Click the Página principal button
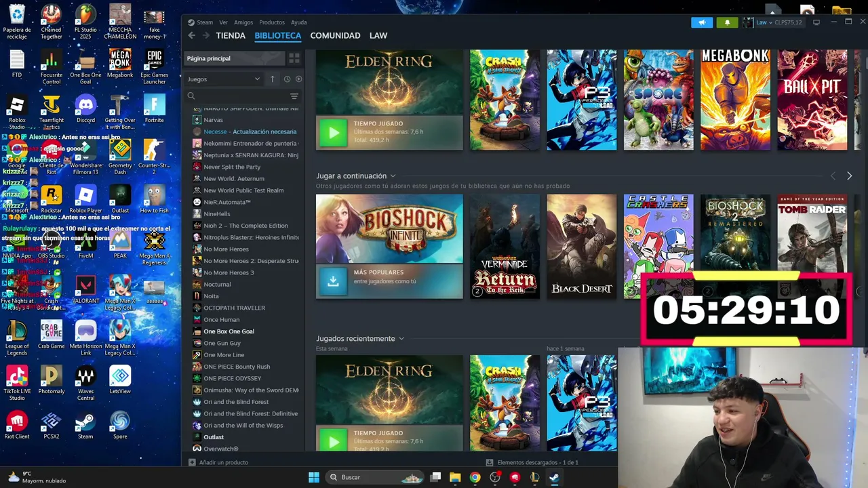 point(235,58)
